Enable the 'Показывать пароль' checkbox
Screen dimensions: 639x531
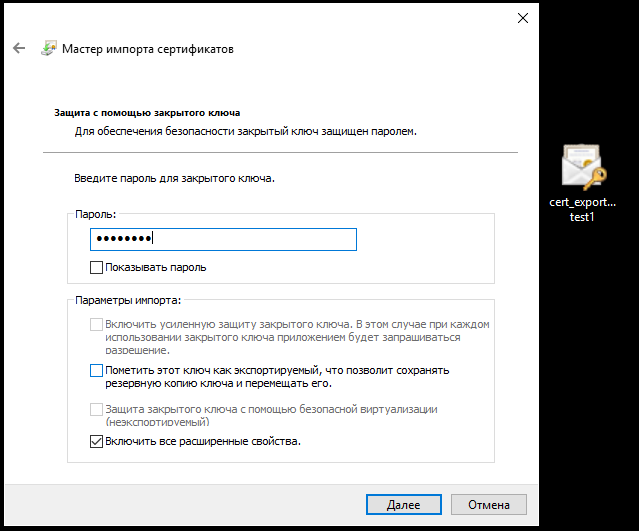point(97,268)
